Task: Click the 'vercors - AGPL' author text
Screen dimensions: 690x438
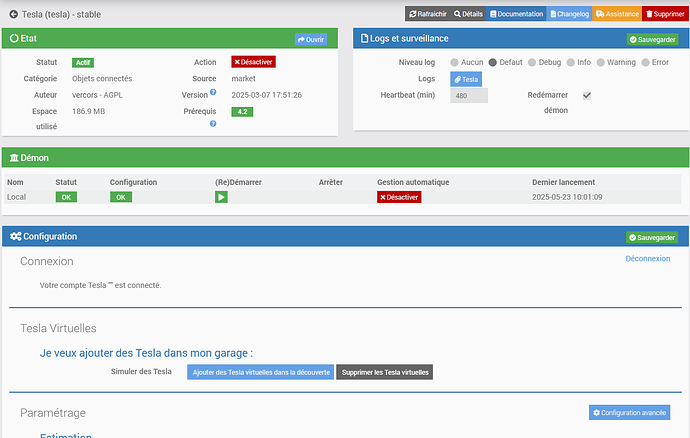Action: (97, 95)
